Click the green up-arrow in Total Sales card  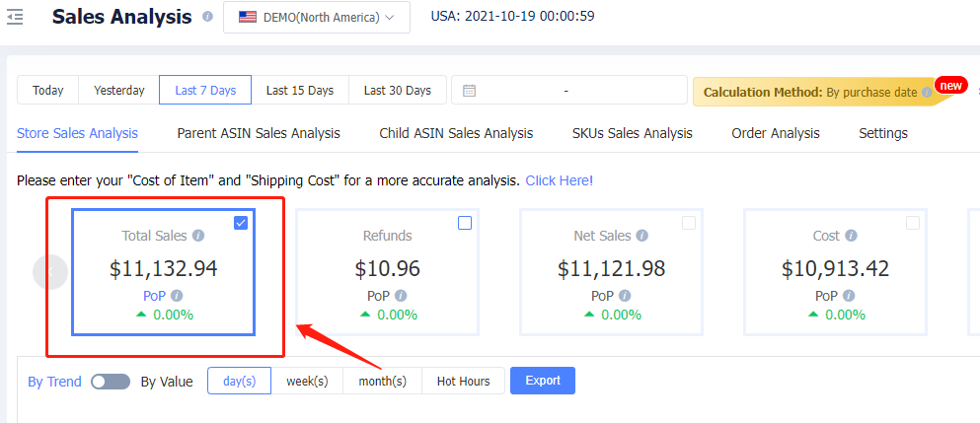(141, 314)
